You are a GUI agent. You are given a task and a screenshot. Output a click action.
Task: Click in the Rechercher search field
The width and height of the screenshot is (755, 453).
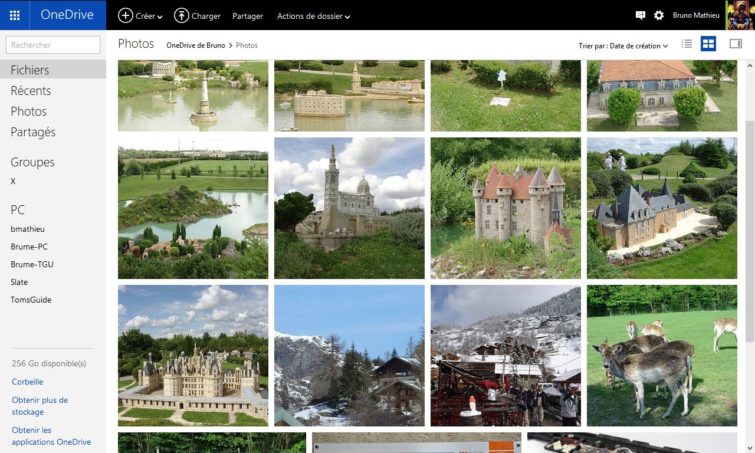(x=53, y=45)
